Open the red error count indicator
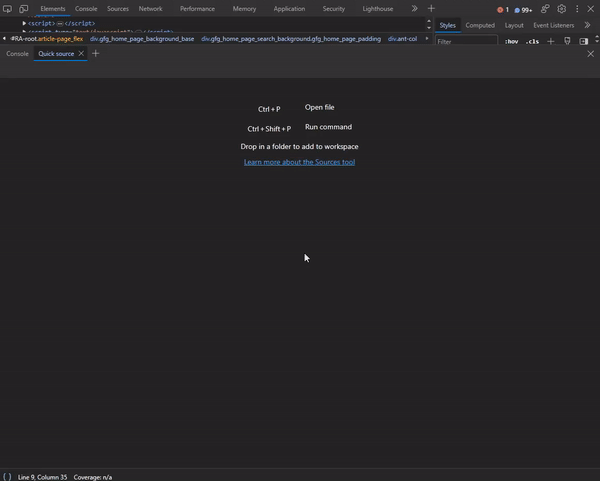The height and width of the screenshot is (481, 600). 503,10
